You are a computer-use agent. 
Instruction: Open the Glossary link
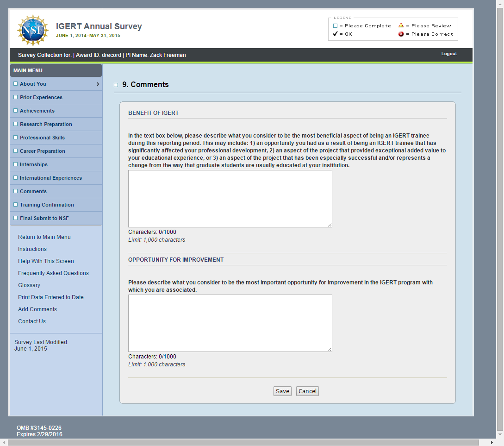tap(29, 285)
